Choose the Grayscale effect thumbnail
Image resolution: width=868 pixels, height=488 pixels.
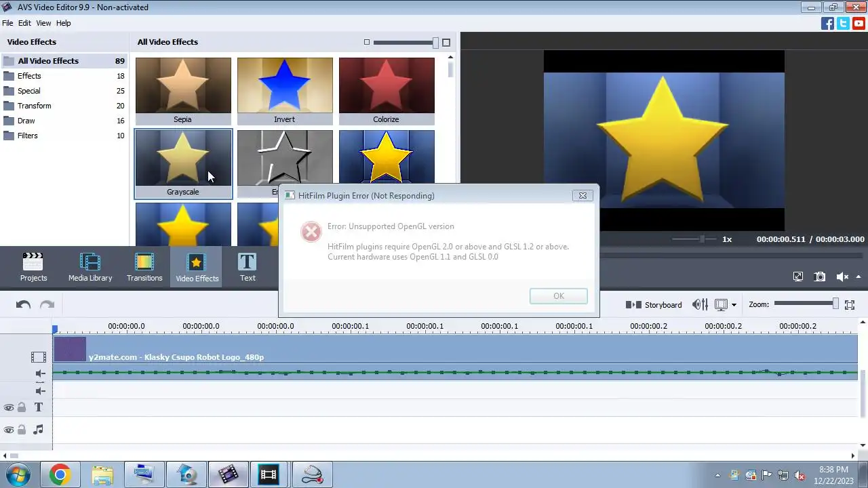click(183, 163)
